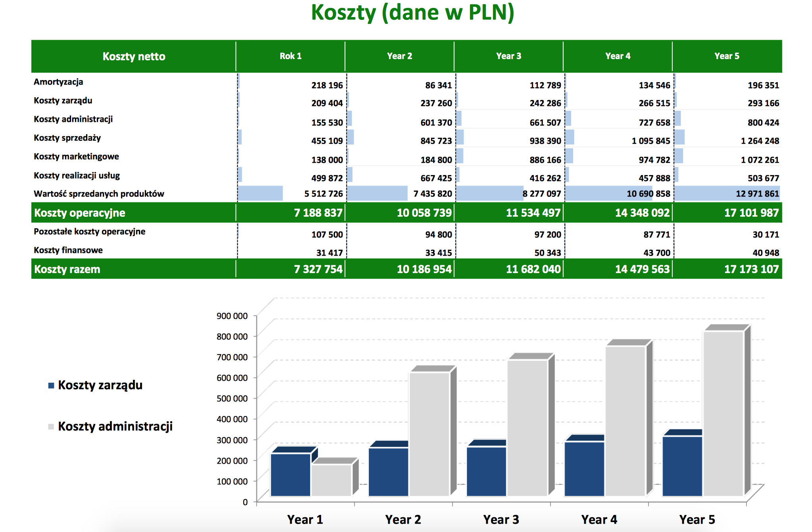Click the blue Koszty zarządu legend swatch

click(51, 386)
